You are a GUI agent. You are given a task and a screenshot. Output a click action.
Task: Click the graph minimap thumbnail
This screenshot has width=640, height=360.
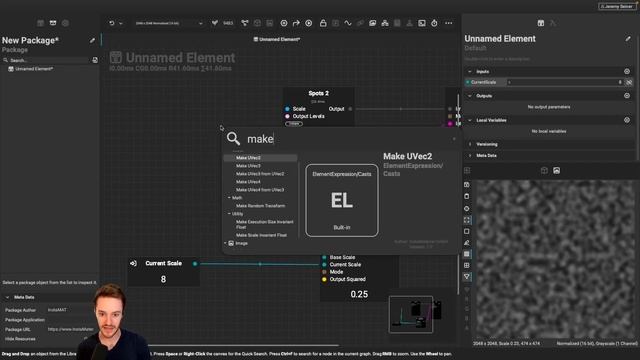pos(411,314)
